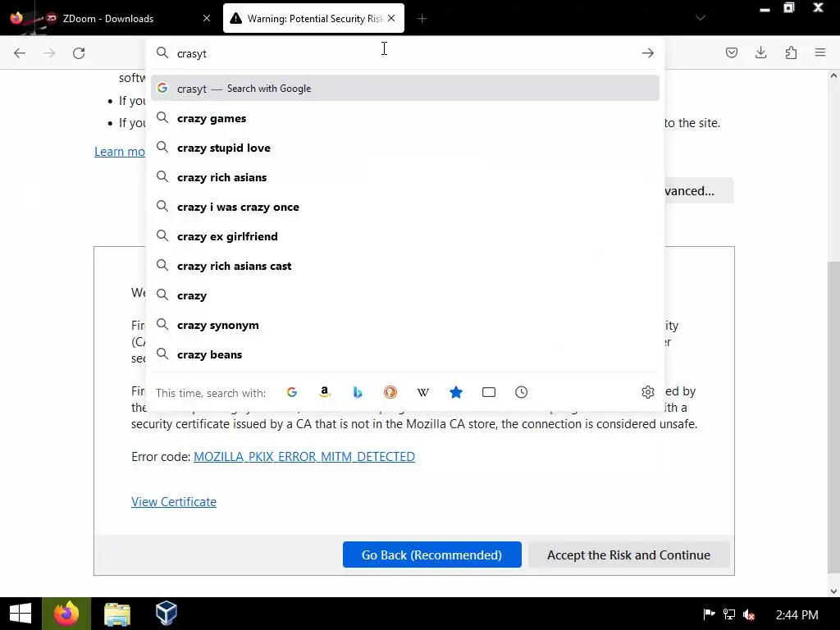Click the address bar text "crasyt"
This screenshot has width=840, height=630.
[x=192, y=53]
